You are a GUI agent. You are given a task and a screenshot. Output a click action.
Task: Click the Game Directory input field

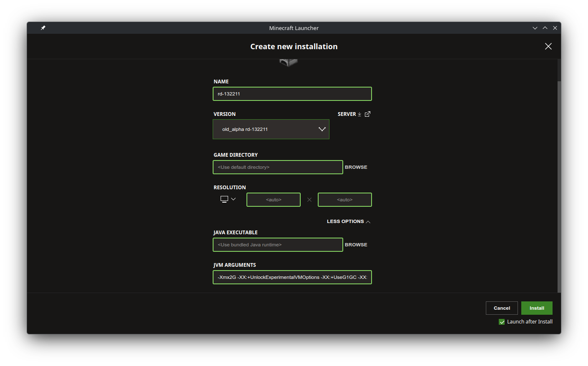(x=278, y=167)
